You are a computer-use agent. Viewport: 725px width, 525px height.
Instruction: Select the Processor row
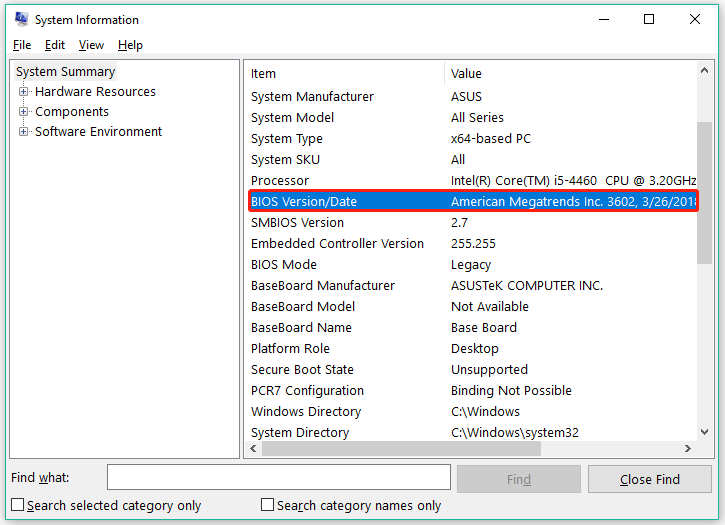click(x=472, y=180)
